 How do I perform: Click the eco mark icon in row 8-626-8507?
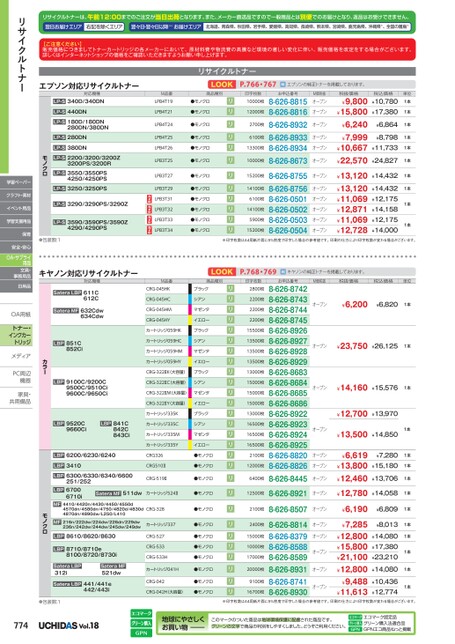point(230,509)
